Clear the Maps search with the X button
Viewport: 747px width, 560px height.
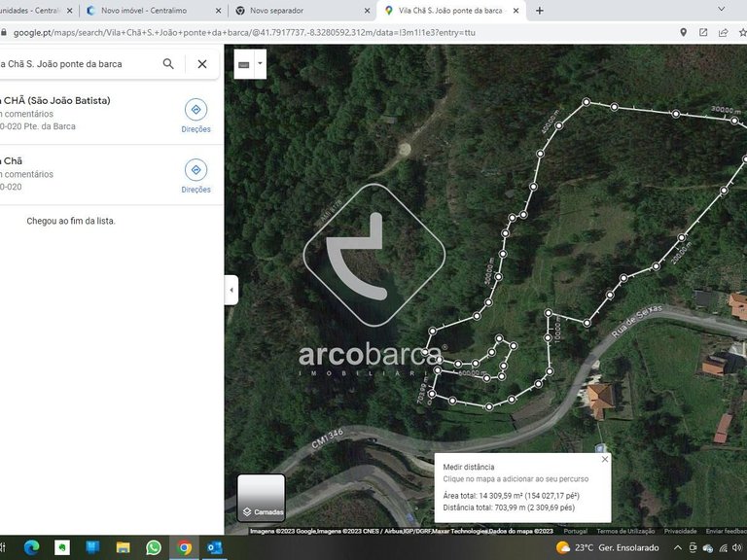click(202, 64)
